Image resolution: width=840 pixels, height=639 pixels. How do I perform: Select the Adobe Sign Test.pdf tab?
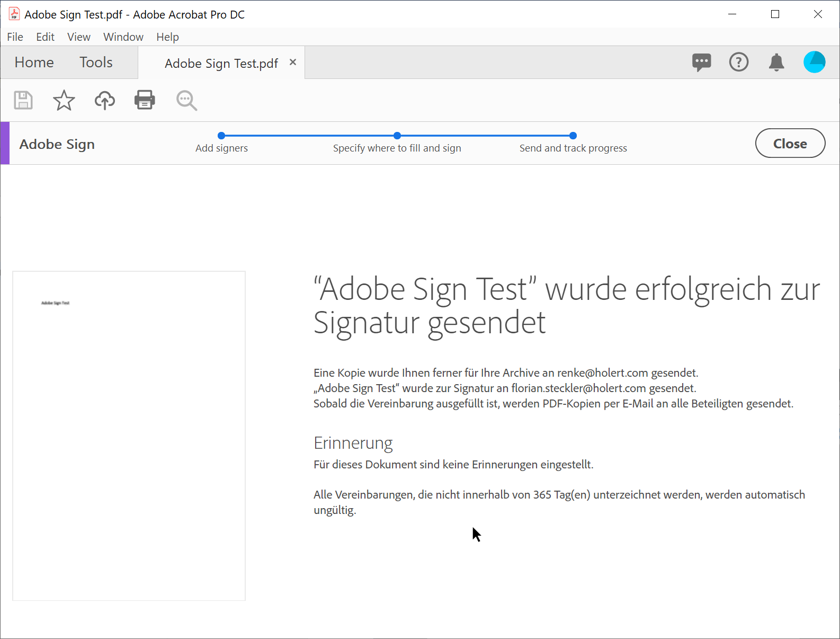(x=221, y=64)
